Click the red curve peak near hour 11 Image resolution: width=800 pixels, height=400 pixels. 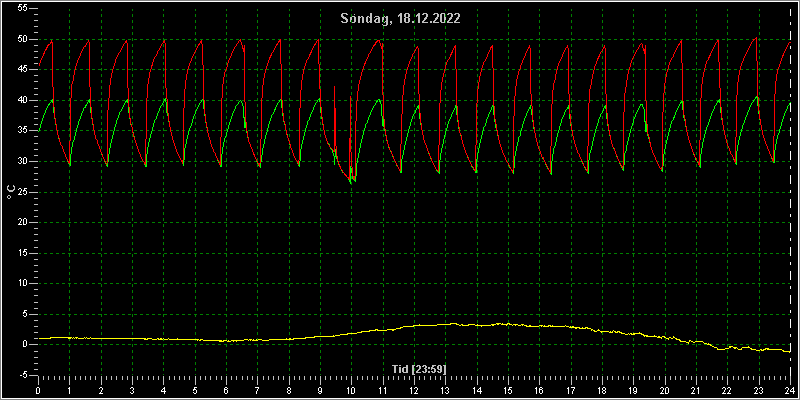(379, 40)
